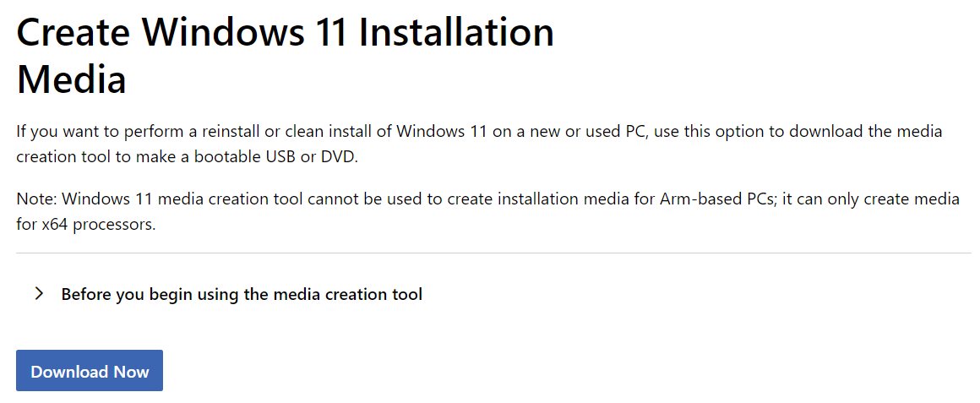This screenshot has width=980, height=403.
Task: Click the Download Now button
Action: (90, 371)
